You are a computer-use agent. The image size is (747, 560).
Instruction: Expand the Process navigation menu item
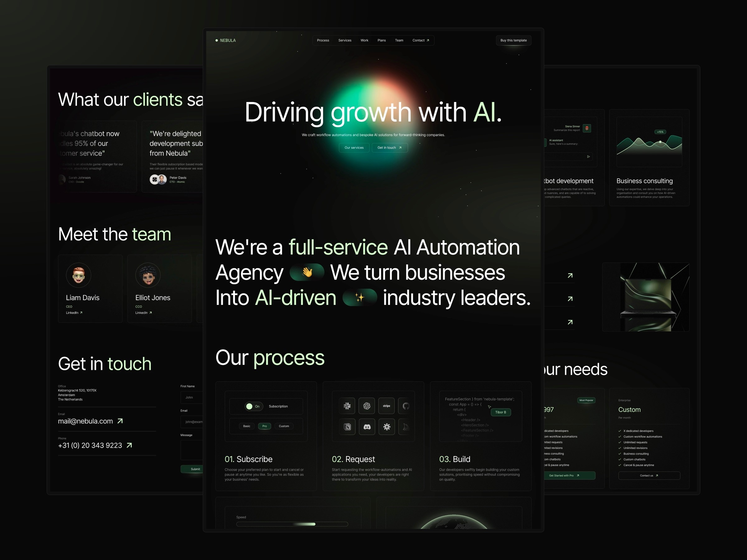(x=323, y=40)
